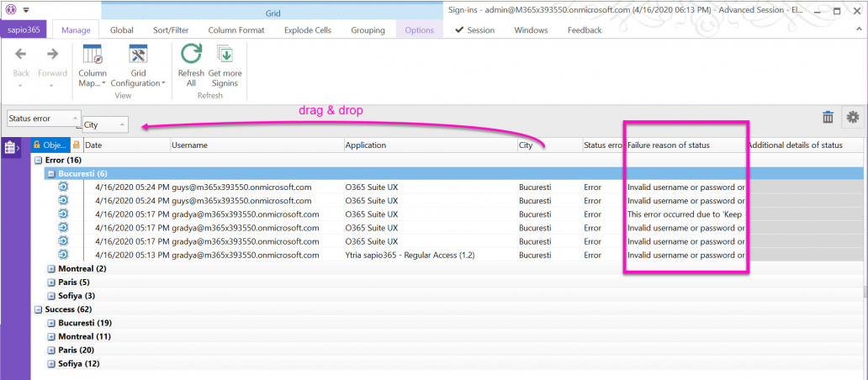
Task: Click the gear settings icon in grouping bar
Action: [853, 117]
